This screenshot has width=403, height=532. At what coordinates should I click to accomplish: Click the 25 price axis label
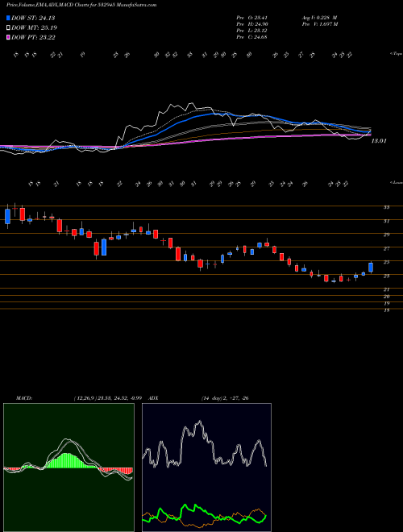pyautogui.click(x=386, y=262)
